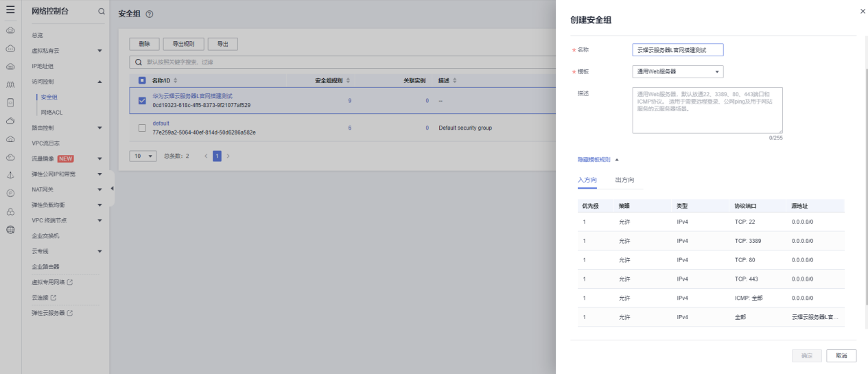This screenshot has width=868, height=374.
Task: Uncheck the 华为云耀云服务器L官网搭建测试 row checkbox
Action: pos(142,101)
